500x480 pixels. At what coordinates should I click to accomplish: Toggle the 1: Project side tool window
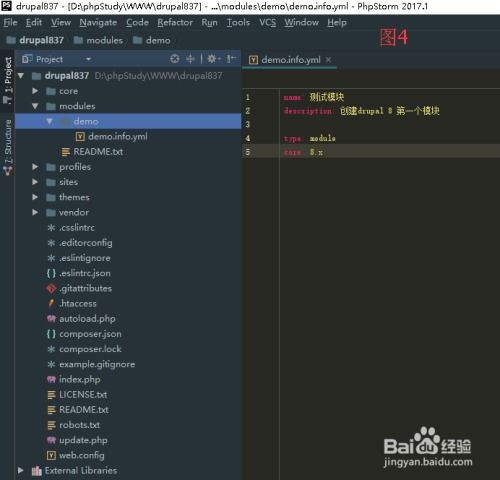click(8, 80)
